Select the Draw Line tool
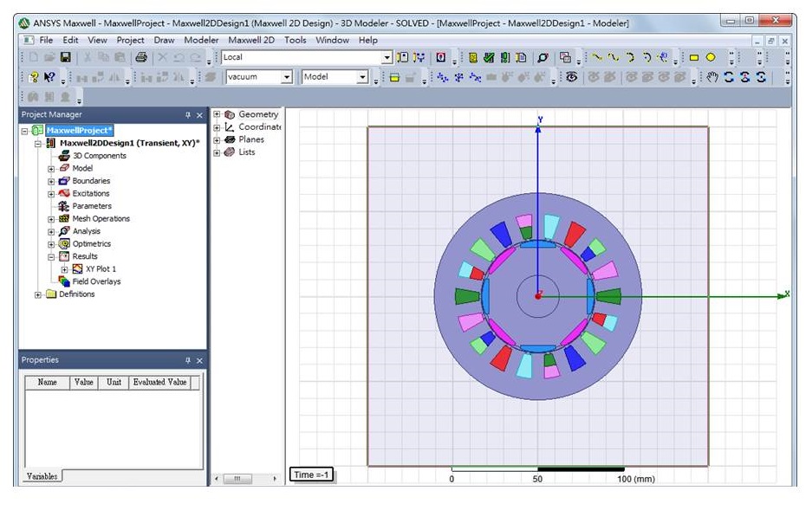The width and height of the screenshot is (812, 510). 597,57
